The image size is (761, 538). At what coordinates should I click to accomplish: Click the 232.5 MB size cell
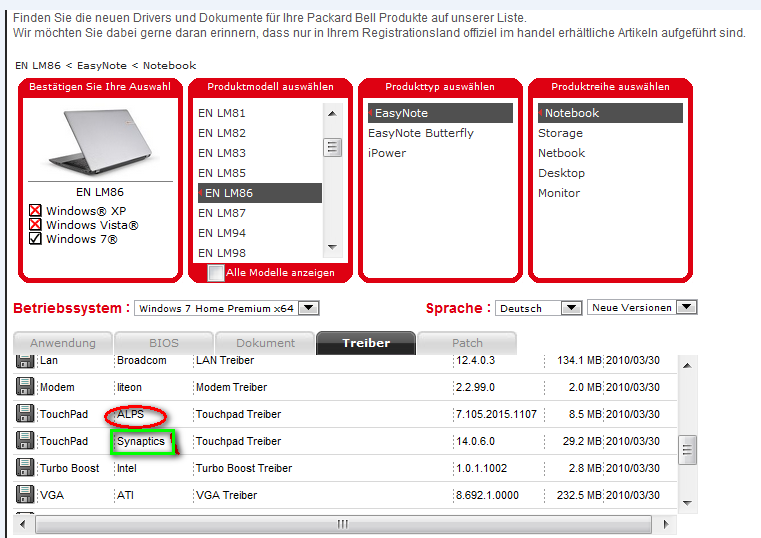pos(579,495)
